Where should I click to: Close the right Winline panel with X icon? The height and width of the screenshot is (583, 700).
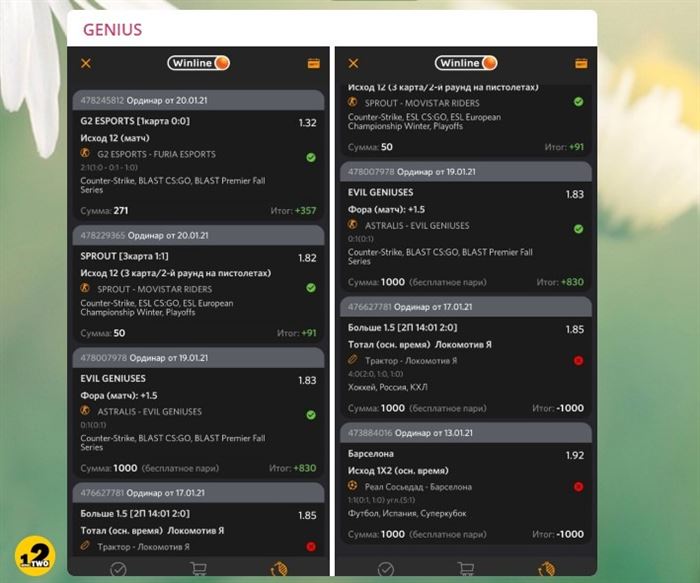pos(353,63)
